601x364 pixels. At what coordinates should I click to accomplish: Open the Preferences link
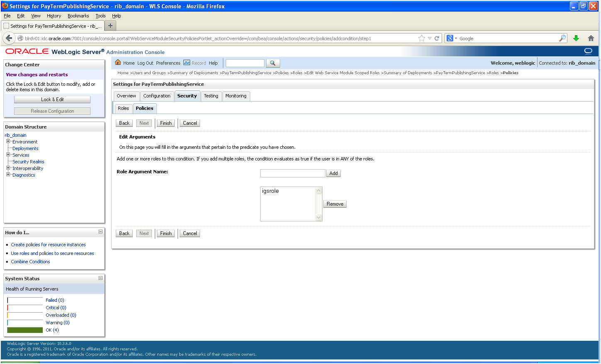[168, 63]
